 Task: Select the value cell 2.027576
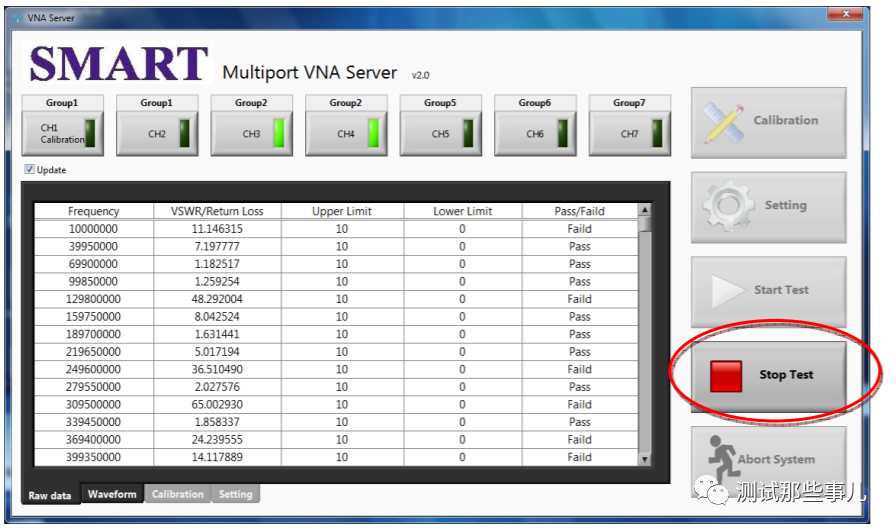tap(217, 387)
